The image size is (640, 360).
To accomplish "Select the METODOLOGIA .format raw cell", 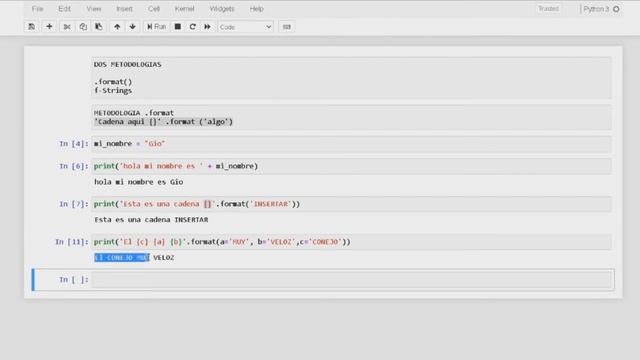I will (x=352, y=117).
